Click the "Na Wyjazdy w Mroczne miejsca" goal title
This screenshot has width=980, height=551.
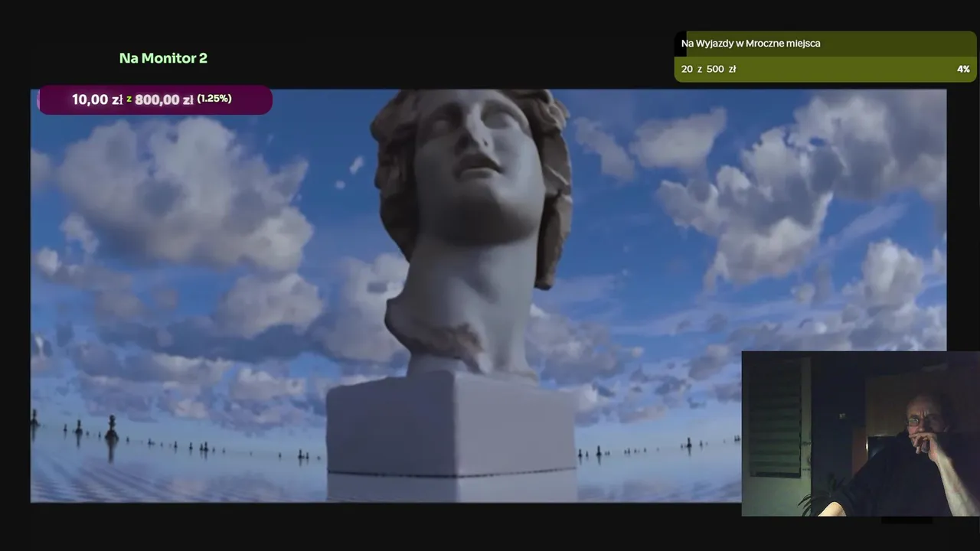(x=750, y=44)
